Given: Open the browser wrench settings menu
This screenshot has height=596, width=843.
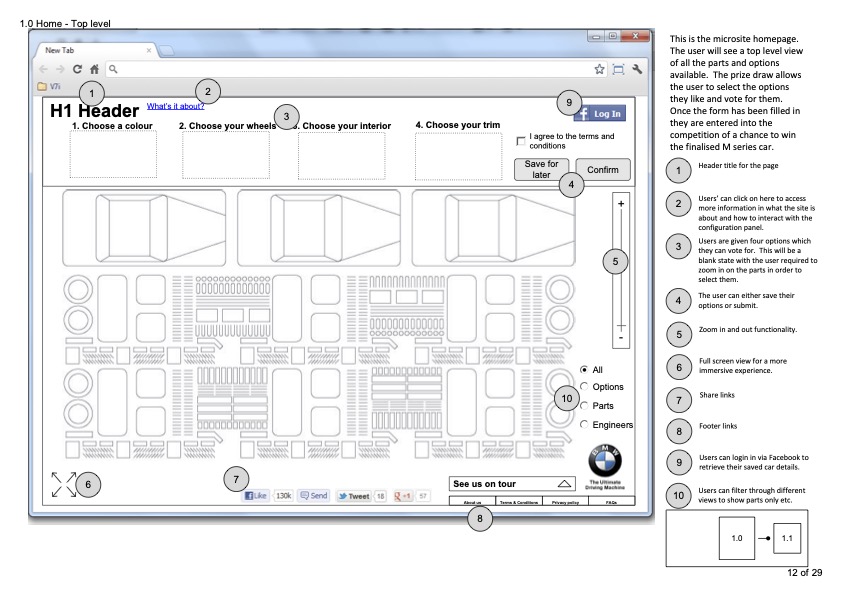Looking at the screenshot, I should coord(635,69).
